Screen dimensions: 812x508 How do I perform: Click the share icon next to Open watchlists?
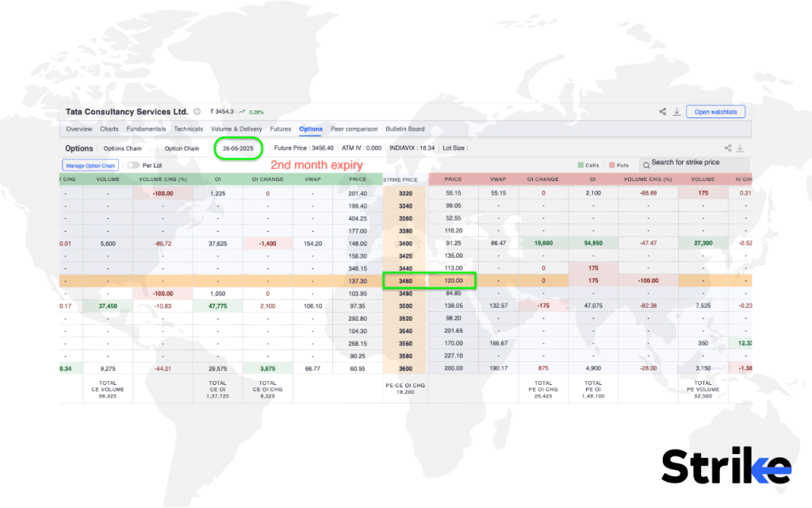tap(662, 111)
